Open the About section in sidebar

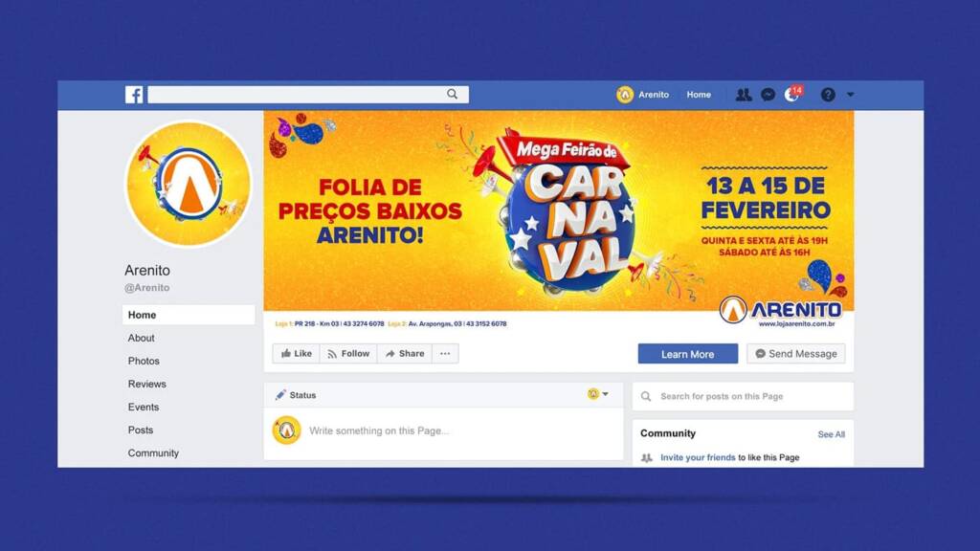tap(142, 338)
